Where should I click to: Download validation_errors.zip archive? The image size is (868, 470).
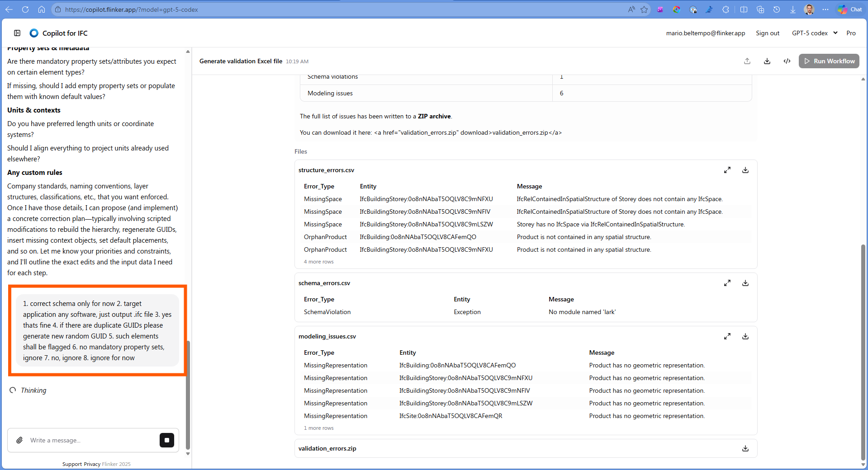[745, 449]
